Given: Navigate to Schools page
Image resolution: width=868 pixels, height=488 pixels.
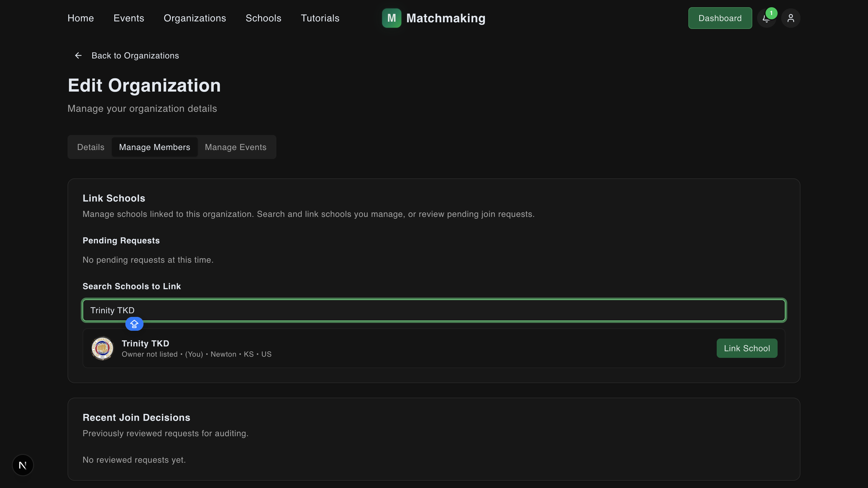Looking at the screenshot, I should (x=263, y=18).
